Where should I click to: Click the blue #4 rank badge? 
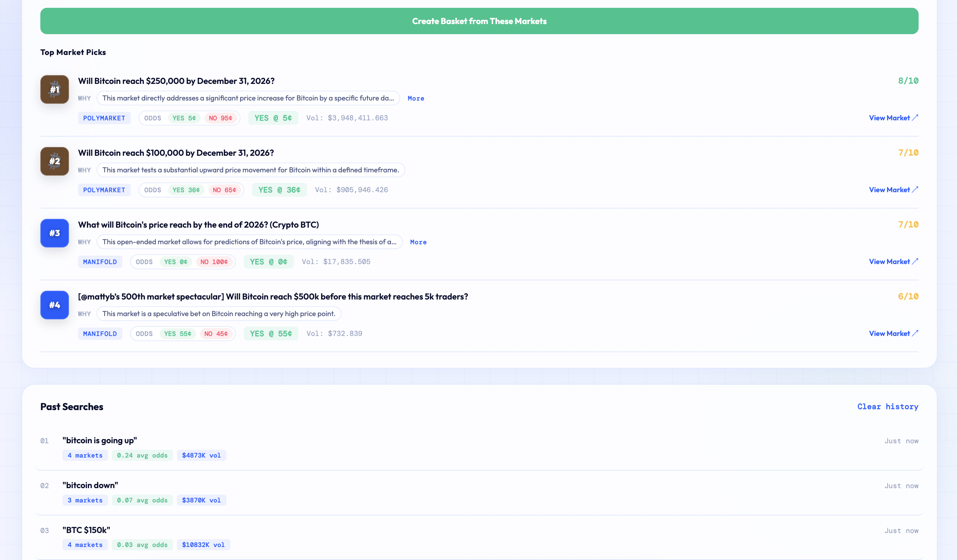pyautogui.click(x=54, y=305)
